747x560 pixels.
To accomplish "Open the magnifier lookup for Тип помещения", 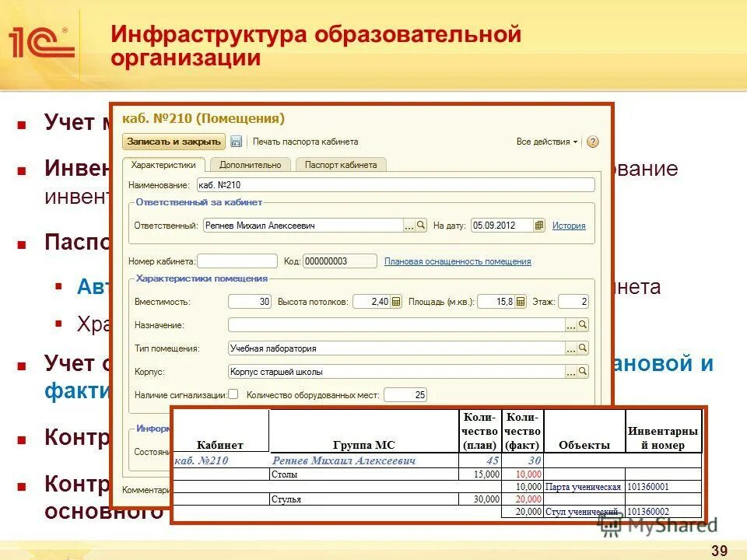I will (x=582, y=347).
